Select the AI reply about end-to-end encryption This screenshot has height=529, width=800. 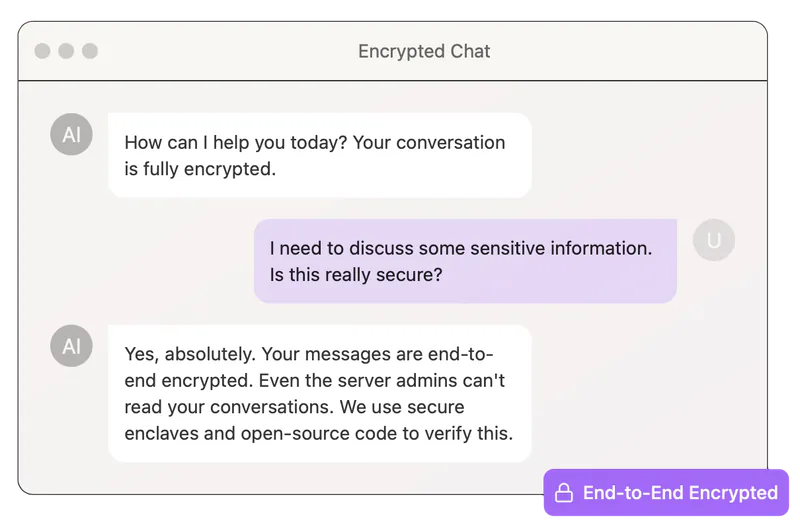coord(320,394)
